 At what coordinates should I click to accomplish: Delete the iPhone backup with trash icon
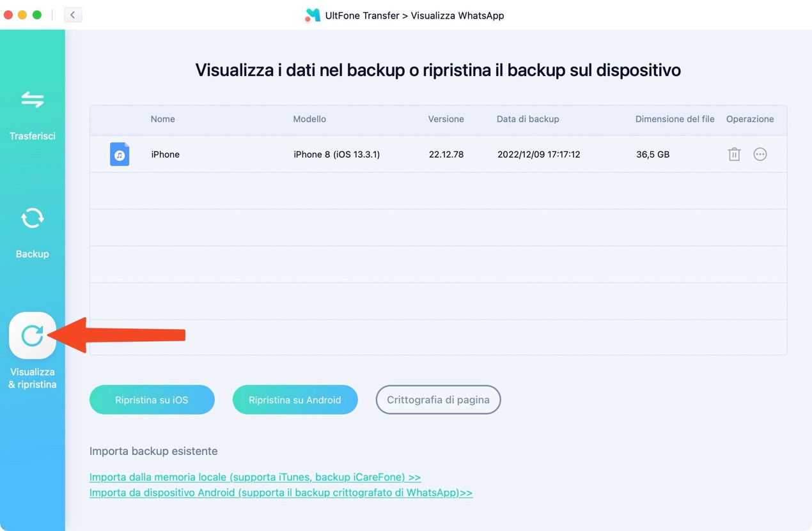(x=734, y=154)
